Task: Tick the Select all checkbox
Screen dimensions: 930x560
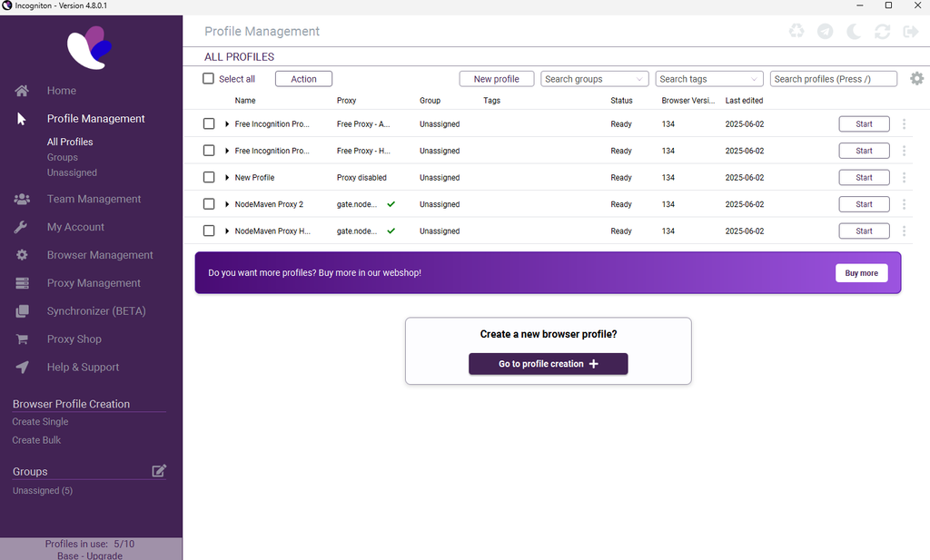Action: (x=207, y=79)
